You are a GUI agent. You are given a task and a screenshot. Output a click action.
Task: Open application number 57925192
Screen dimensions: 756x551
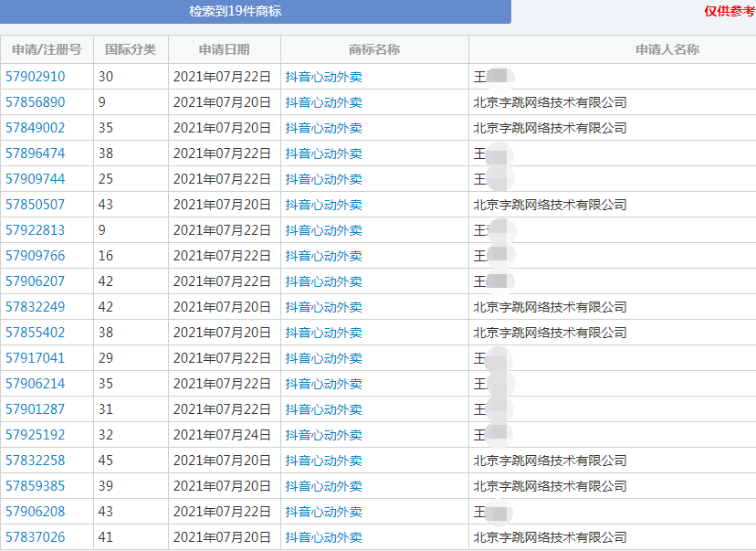point(36,435)
